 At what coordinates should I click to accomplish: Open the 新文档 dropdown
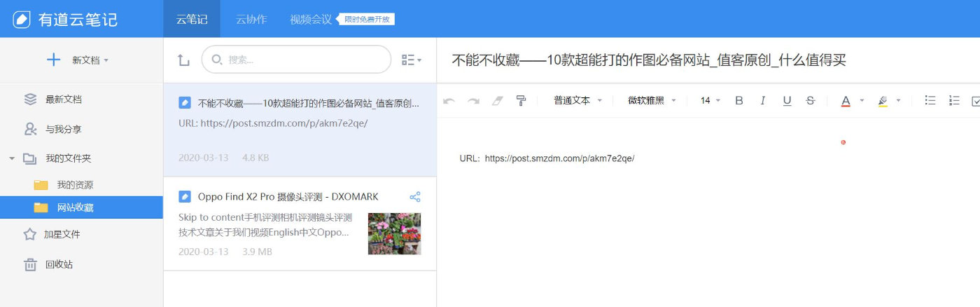[x=90, y=60]
